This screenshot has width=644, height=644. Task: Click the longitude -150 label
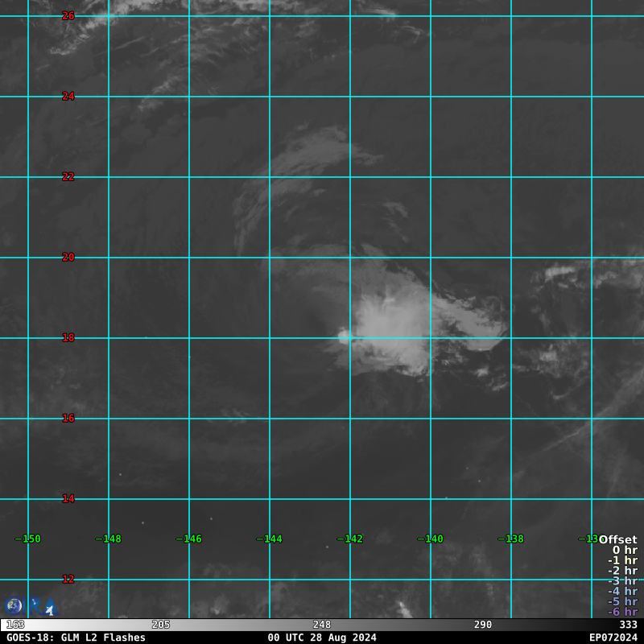tap(28, 539)
